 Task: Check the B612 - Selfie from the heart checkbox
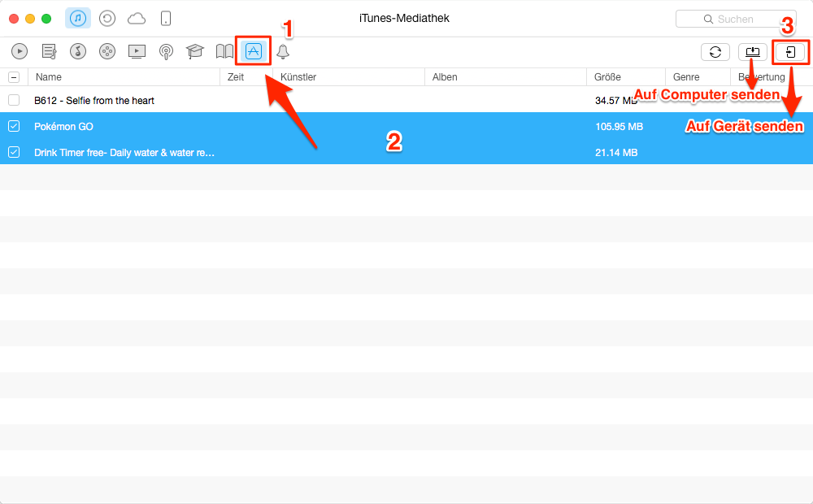click(x=14, y=100)
